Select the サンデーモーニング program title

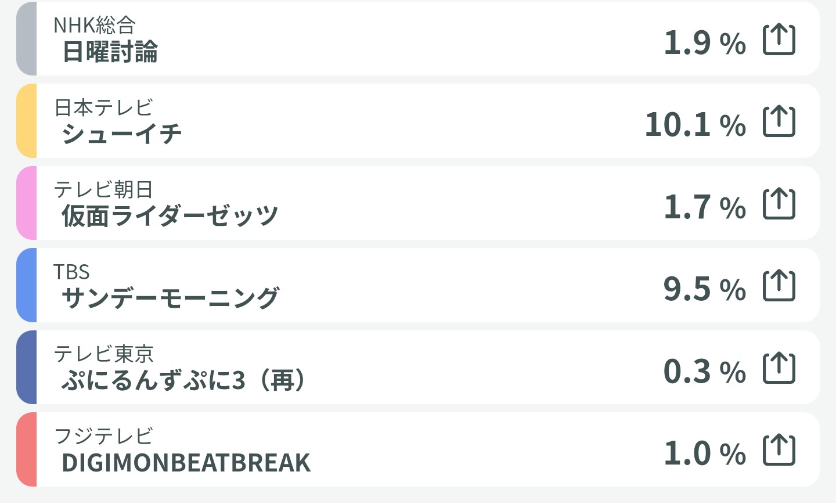coord(170,298)
